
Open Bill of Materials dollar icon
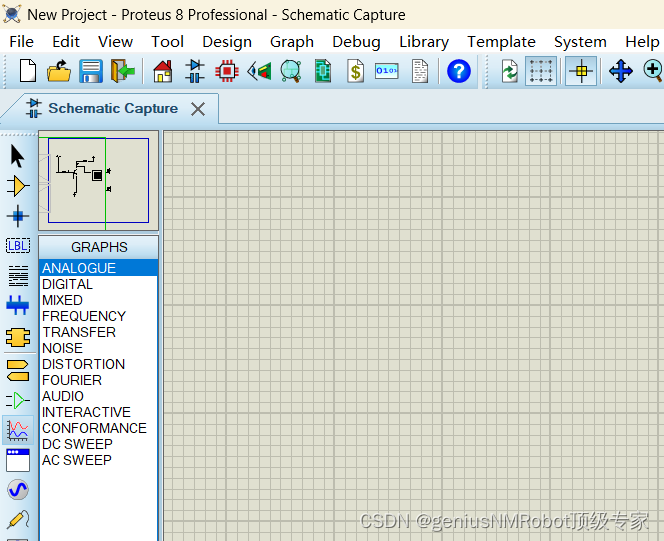click(x=355, y=71)
